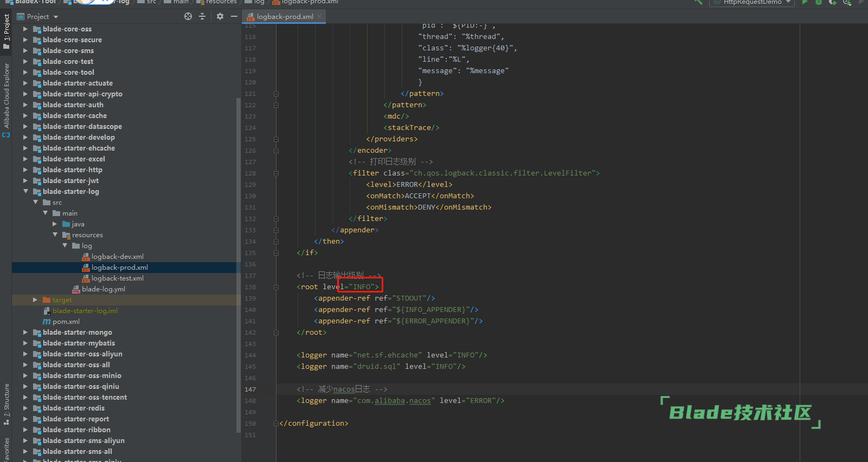Select blade-starter-report module
This screenshot has height=462, width=868.
click(76, 419)
